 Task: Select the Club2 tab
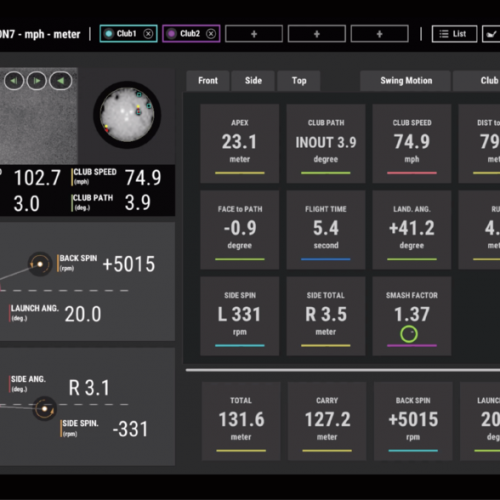[191, 34]
